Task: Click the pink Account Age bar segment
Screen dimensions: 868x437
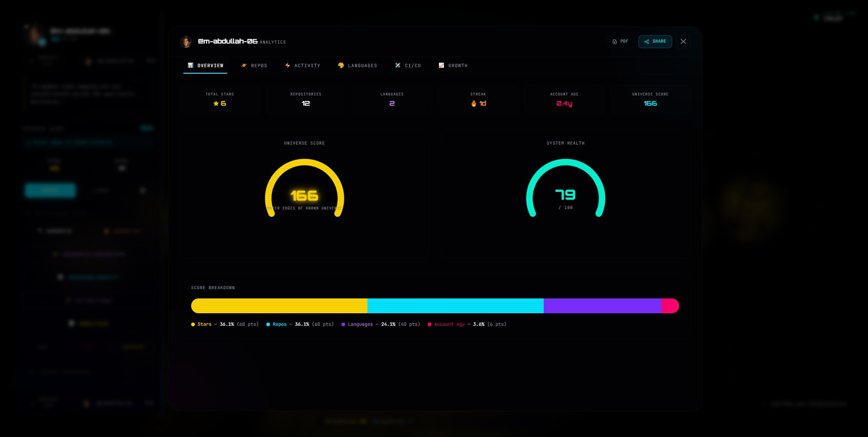Action: click(670, 306)
